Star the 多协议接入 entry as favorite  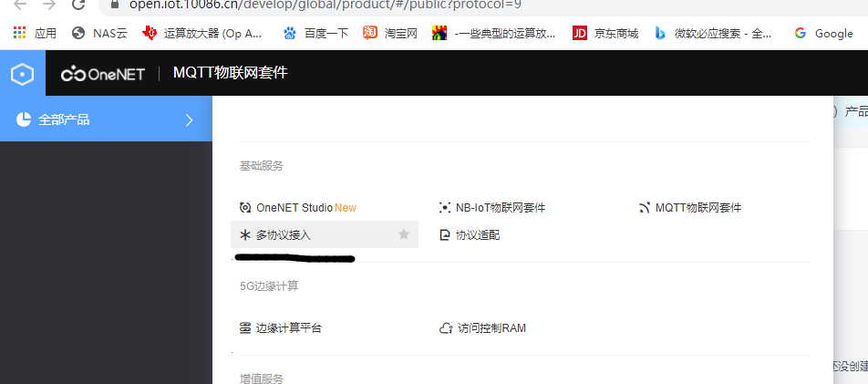[404, 235]
